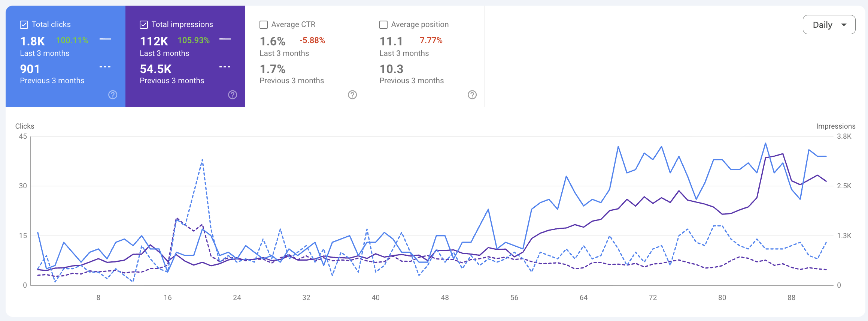Tick the Average position checkbox
Viewport: 868px width, 321px height.
pyautogui.click(x=383, y=25)
